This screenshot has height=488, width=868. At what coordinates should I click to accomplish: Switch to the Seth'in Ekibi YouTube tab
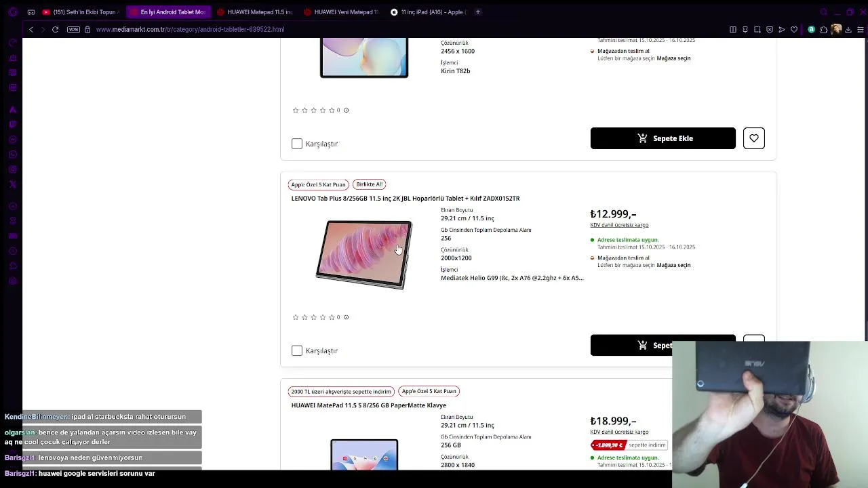[81, 12]
